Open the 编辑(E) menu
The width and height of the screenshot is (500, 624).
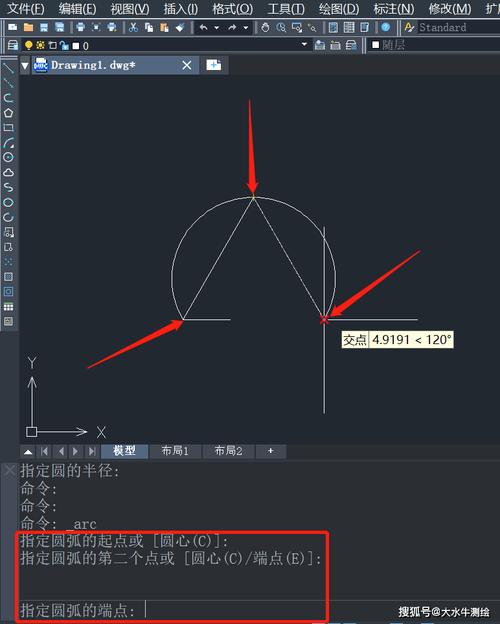(78, 8)
